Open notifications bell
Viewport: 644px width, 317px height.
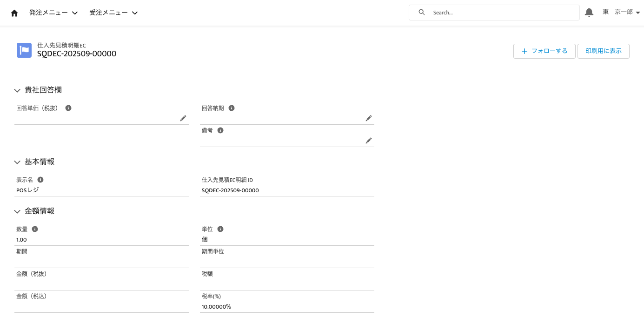(589, 13)
